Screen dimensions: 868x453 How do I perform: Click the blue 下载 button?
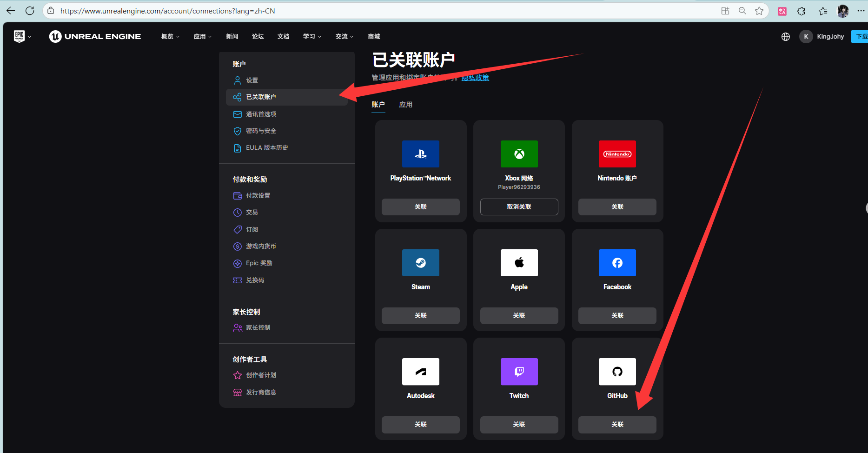coord(860,37)
